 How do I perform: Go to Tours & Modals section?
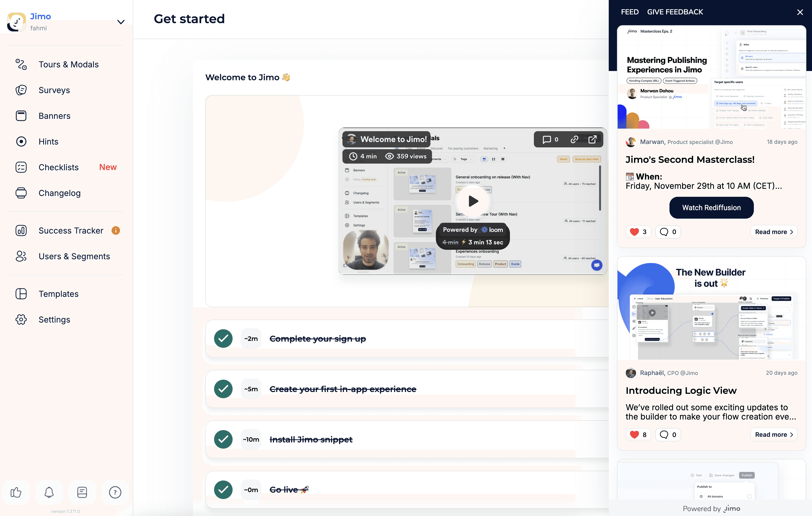(68, 64)
